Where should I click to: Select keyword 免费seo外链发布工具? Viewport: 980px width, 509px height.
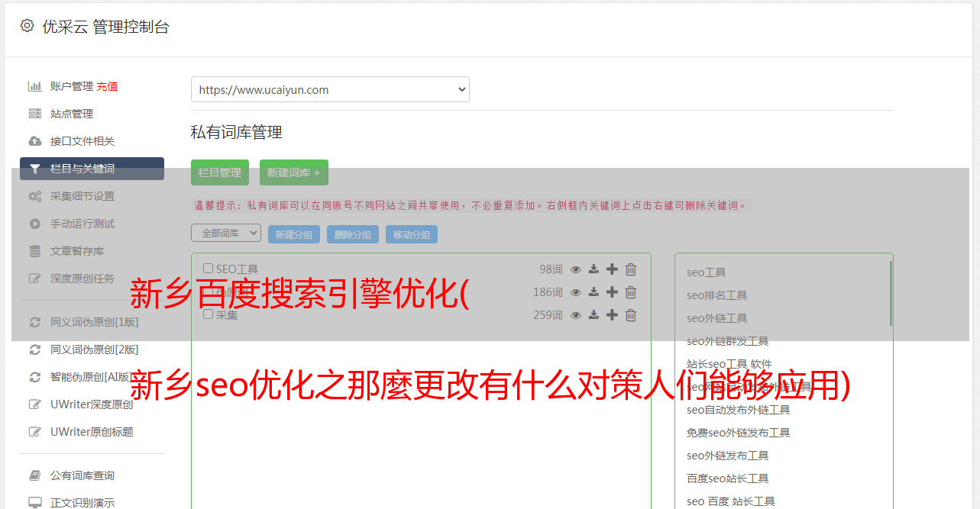(x=738, y=433)
